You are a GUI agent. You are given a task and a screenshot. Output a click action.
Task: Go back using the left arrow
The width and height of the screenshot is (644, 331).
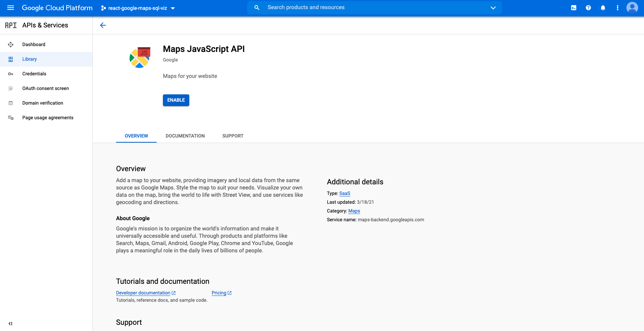[103, 25]
